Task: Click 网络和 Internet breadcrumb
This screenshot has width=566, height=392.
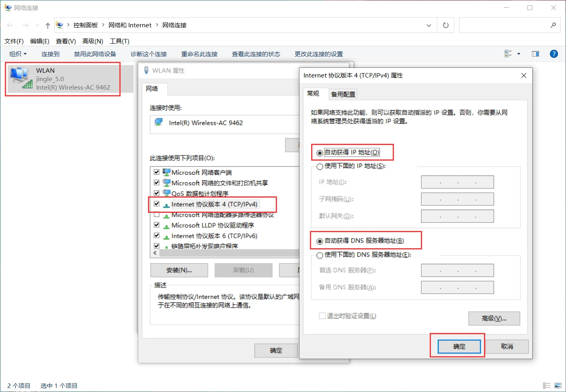Action: [x=130, y=25]
